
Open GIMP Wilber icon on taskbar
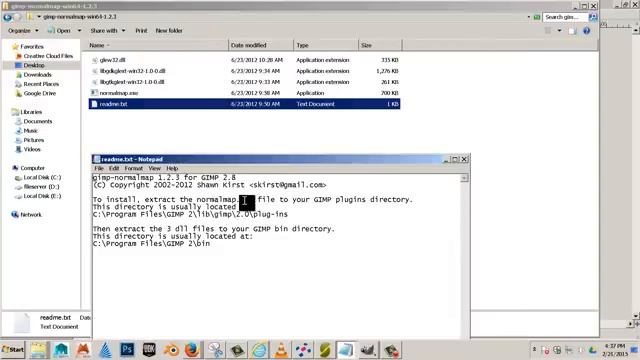click(367, 350)
